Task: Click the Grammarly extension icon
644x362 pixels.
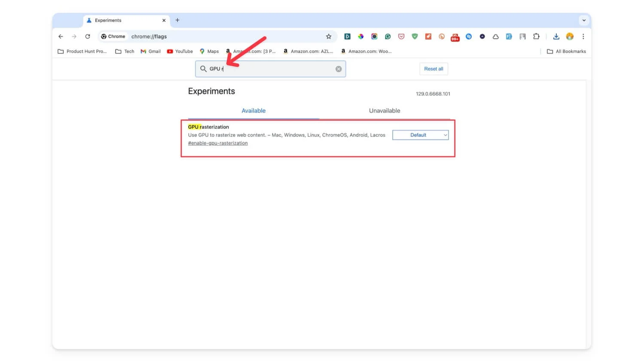Action: (388, 37)
